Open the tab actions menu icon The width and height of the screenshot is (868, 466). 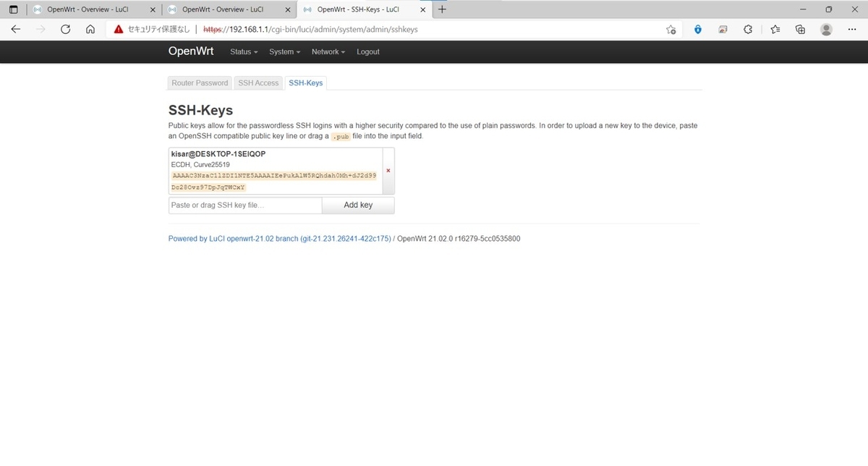(13, 9)
